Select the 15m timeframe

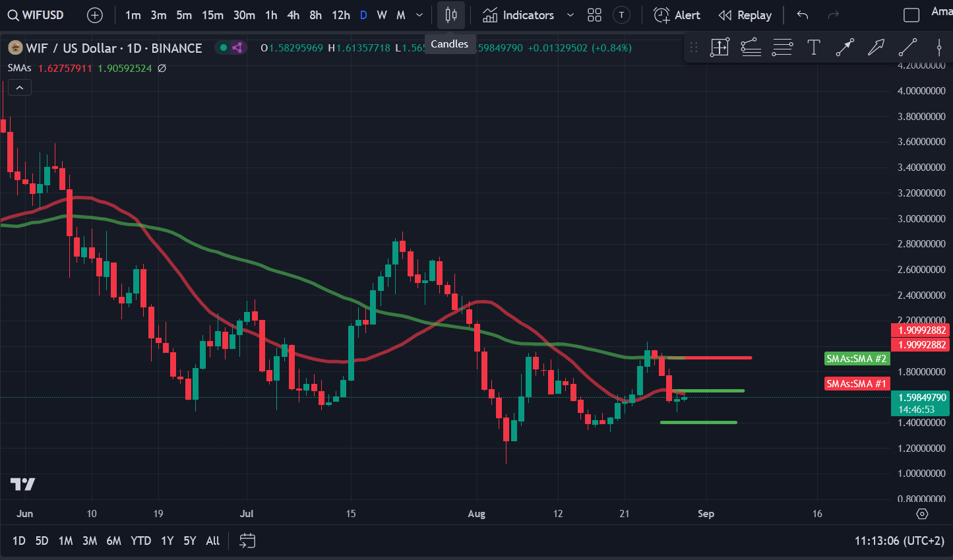212,15
